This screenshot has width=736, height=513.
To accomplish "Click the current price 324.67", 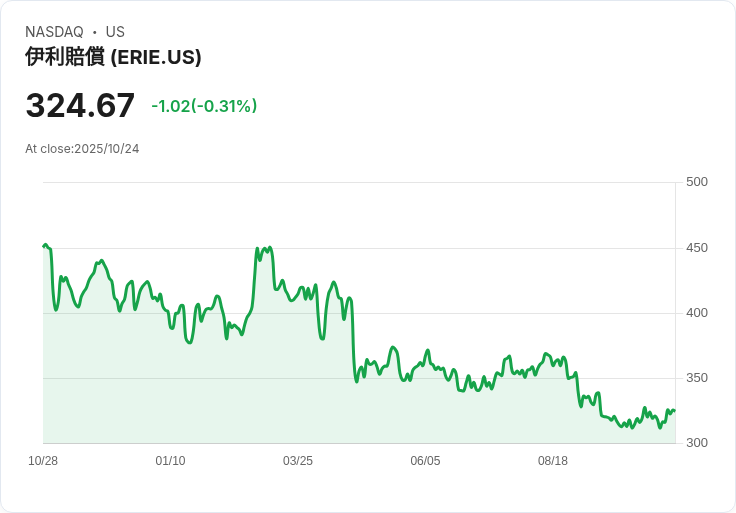I will (80, 105).
